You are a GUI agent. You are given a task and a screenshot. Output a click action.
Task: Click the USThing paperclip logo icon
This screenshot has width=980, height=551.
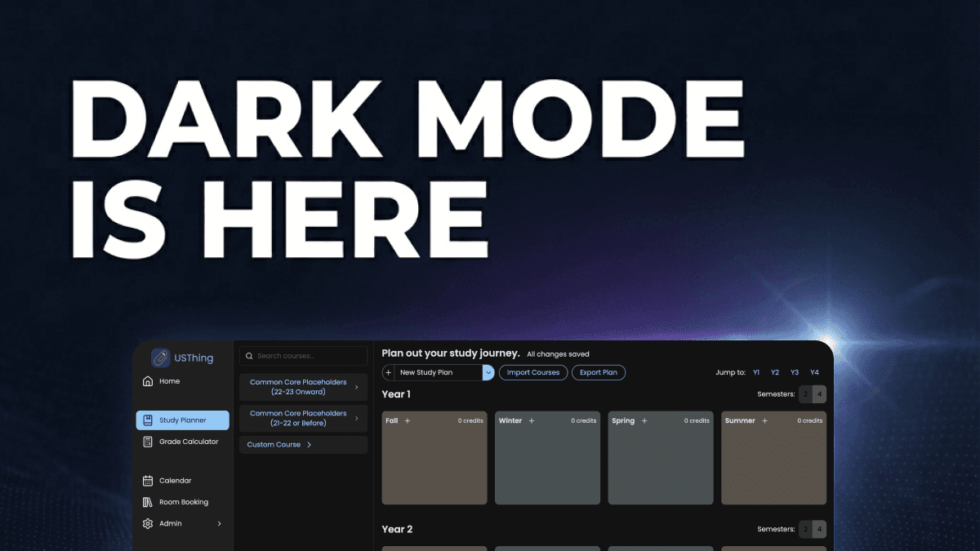161,358
